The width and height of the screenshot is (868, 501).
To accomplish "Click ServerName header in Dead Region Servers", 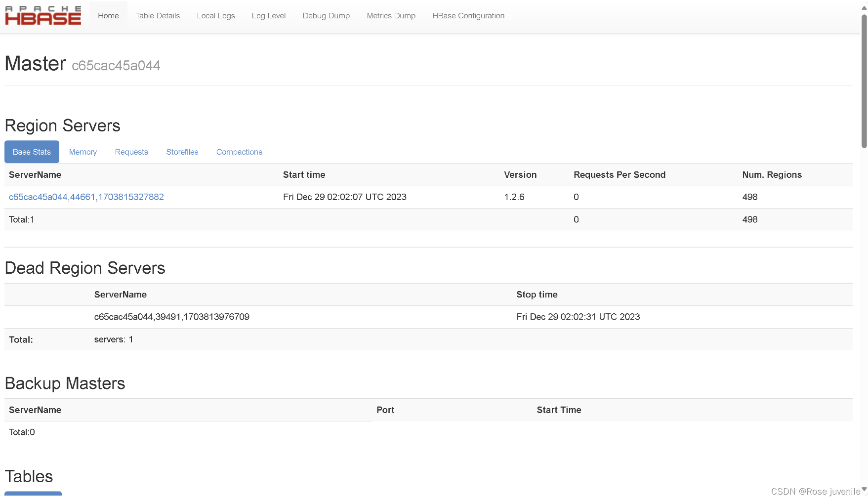I will coord(121,295).
